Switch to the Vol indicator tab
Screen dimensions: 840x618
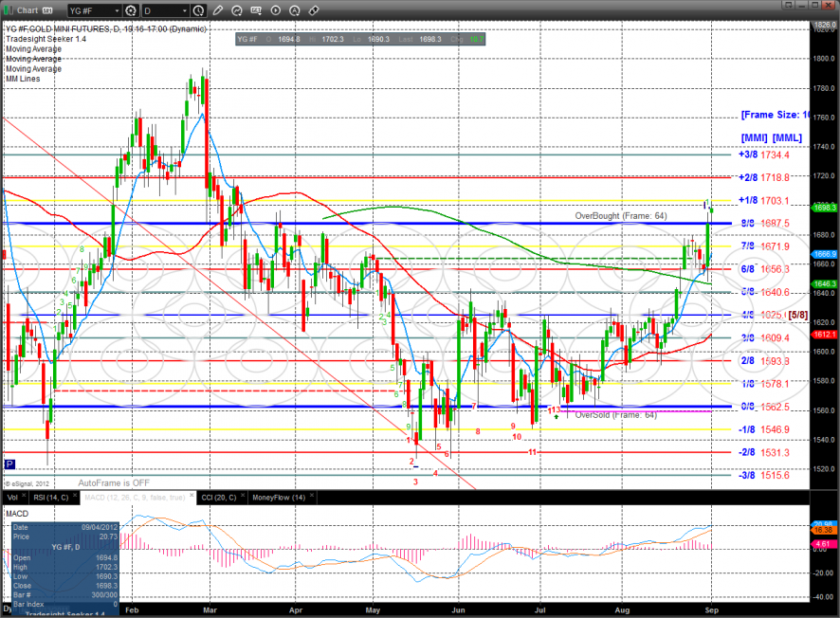pyautogui.click(x=12, y=497)
